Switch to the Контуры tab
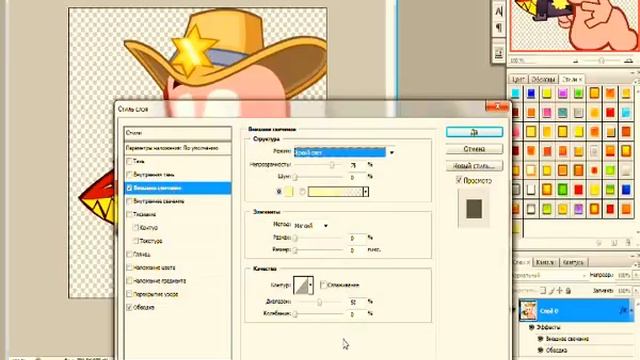This screenshot has width=640, height=360. pyautogui.click(x=573, y=262)
